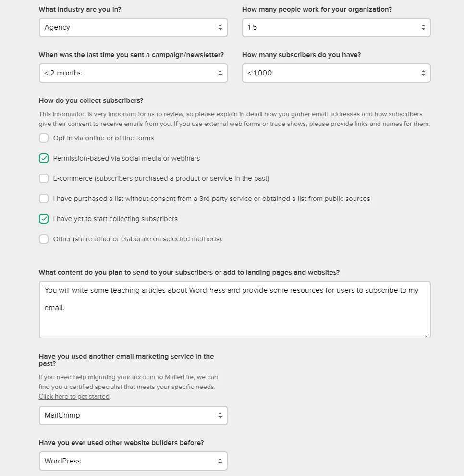
Task: Open the industry dropdown showing Agency
Action: [x=133, y=27]
